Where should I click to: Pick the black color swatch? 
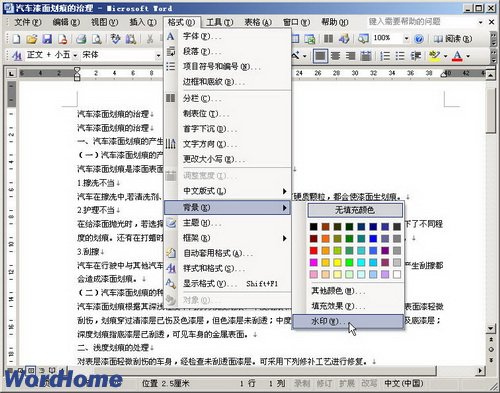313,227
